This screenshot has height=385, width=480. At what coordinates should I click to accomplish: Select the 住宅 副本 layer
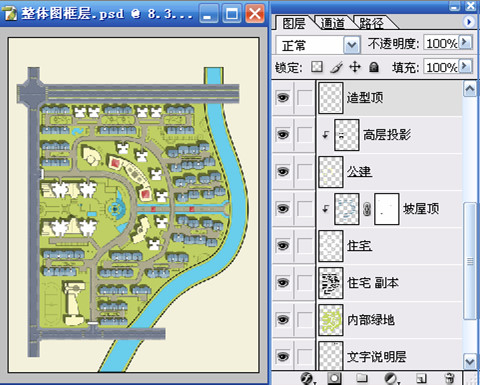tap(389, 283)
